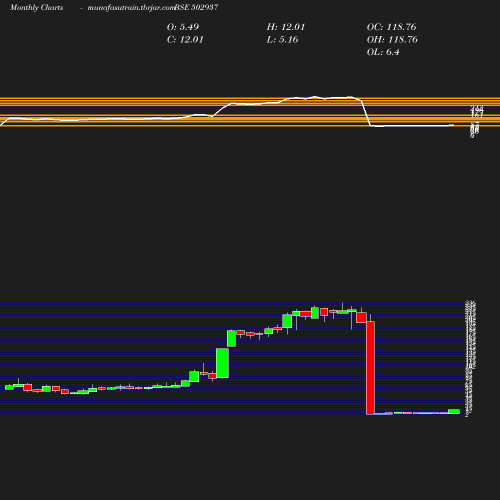Image resolution: width=500 pixels, height=500 pixels.
Task: Click the 'OH: 118.76' reading
Action: [x=392, y=40]
